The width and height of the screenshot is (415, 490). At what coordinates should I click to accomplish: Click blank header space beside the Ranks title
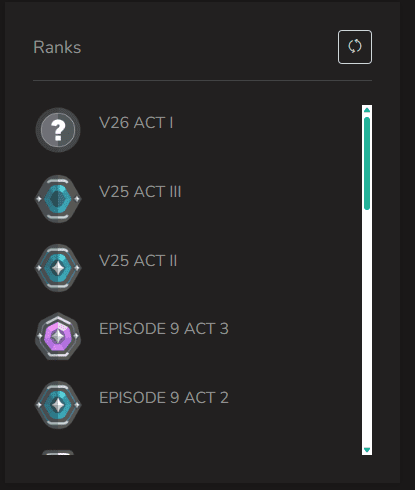tap(209, 47)
